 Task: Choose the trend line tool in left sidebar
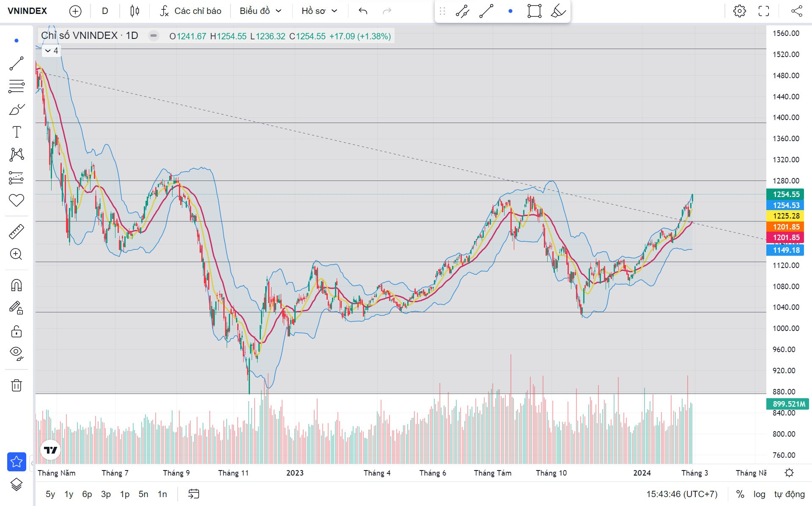click(x=16, y=64)
